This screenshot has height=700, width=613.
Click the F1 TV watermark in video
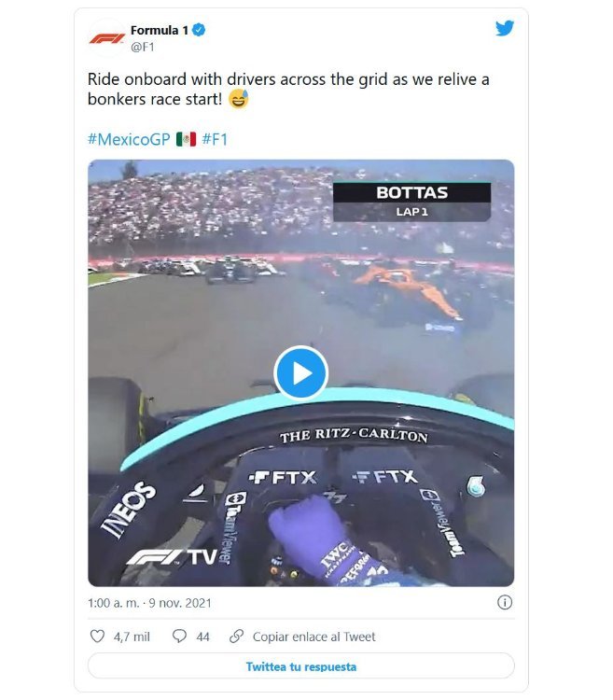173,556
